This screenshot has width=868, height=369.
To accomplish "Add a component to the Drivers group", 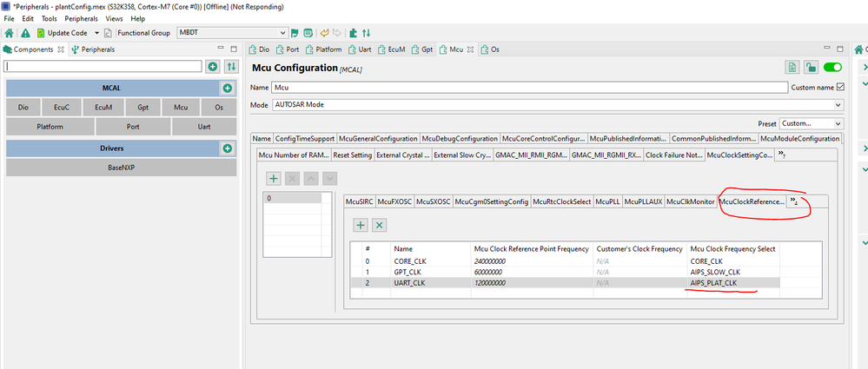I will 227,148.
